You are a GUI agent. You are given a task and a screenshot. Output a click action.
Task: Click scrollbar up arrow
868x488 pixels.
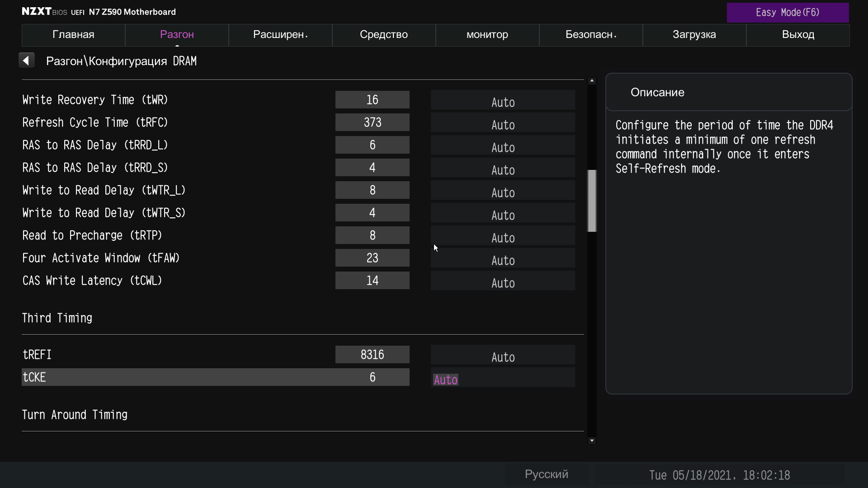(592, 81)
